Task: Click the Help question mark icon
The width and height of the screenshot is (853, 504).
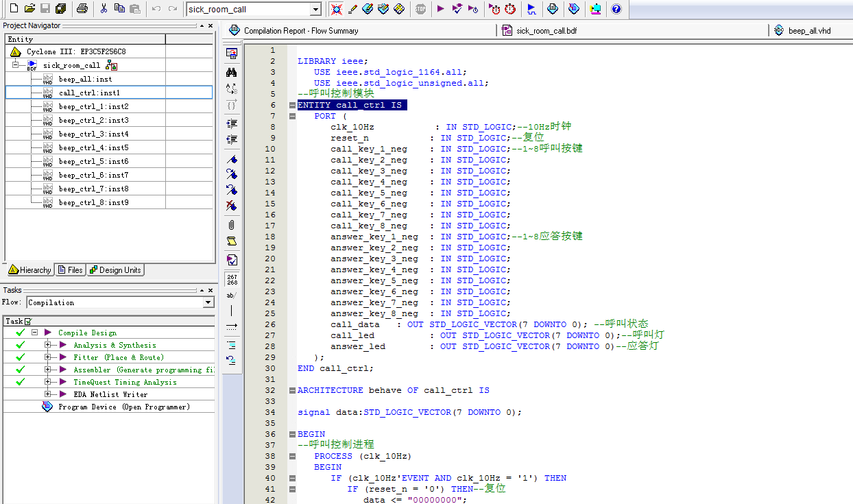Action: (616, 9)
